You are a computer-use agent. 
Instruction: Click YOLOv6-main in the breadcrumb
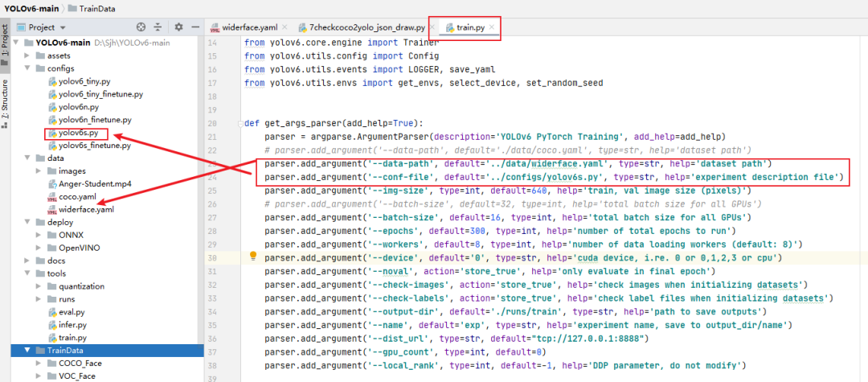32,8
